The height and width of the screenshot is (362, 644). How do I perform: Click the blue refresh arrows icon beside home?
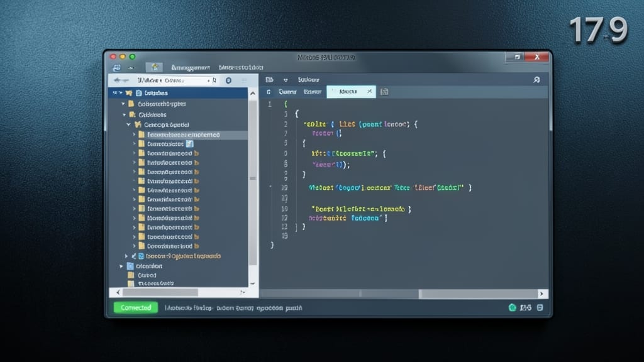coord(117,67)
